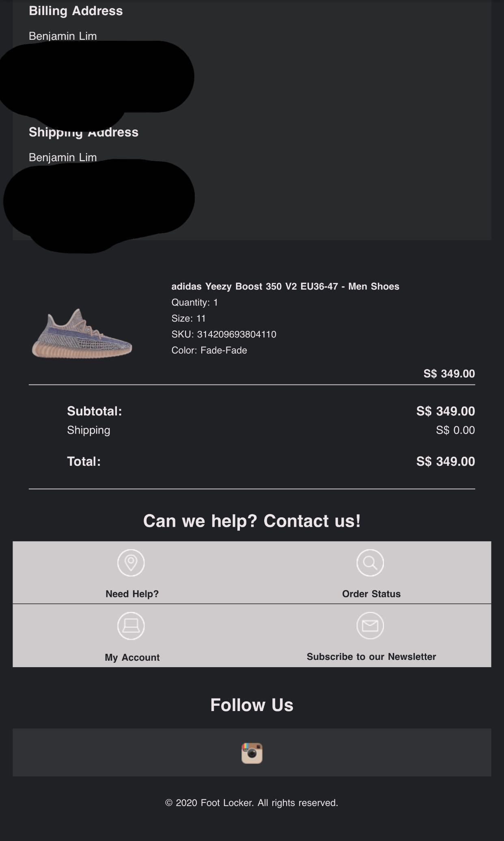Open the My Account laptop icon
The height and width of the screenshot is (841, 504).
coord(131,626)
